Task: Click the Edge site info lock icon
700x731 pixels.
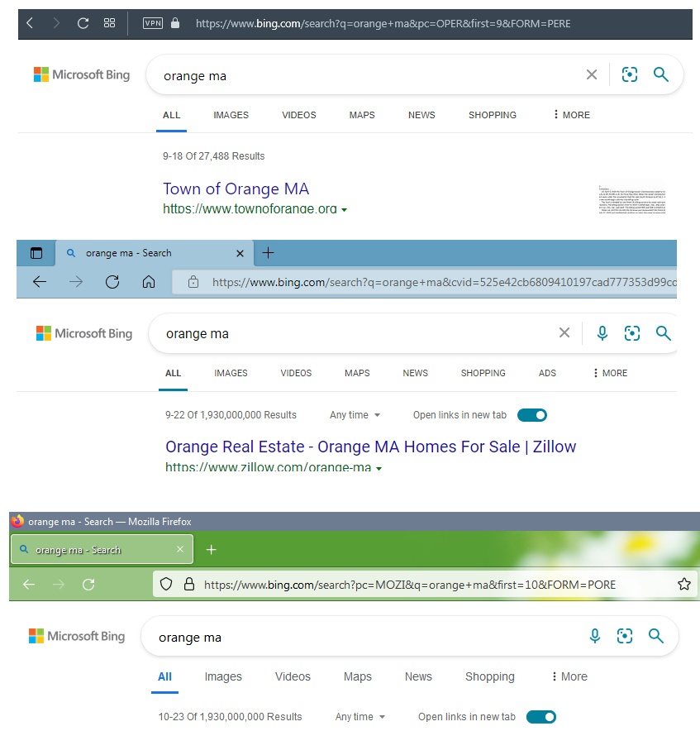Action: (x=193, y=282)
